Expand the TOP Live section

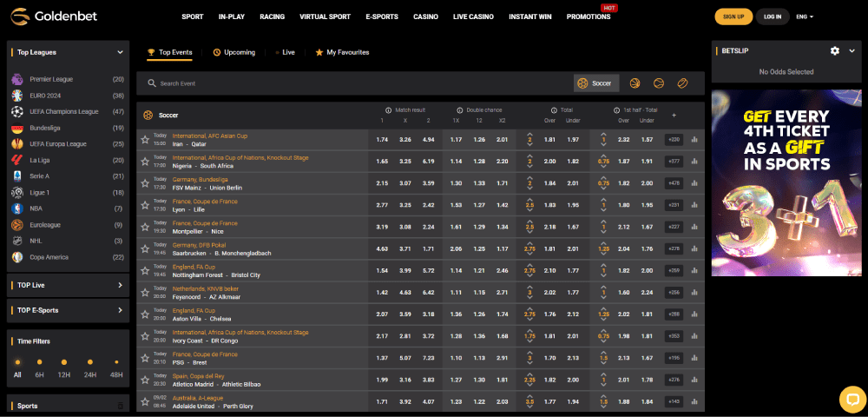click(x=120, y=285)
